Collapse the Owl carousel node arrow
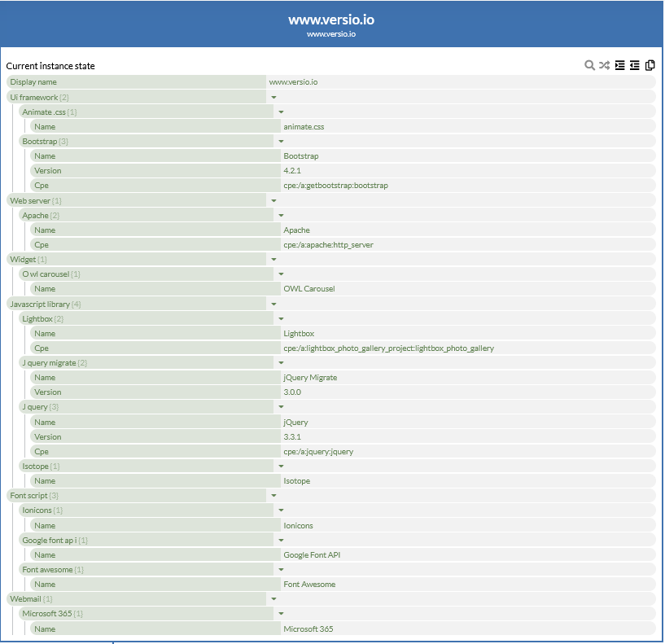Image resolution: width=665 pixels, height=644 pixels. [281, 274]
